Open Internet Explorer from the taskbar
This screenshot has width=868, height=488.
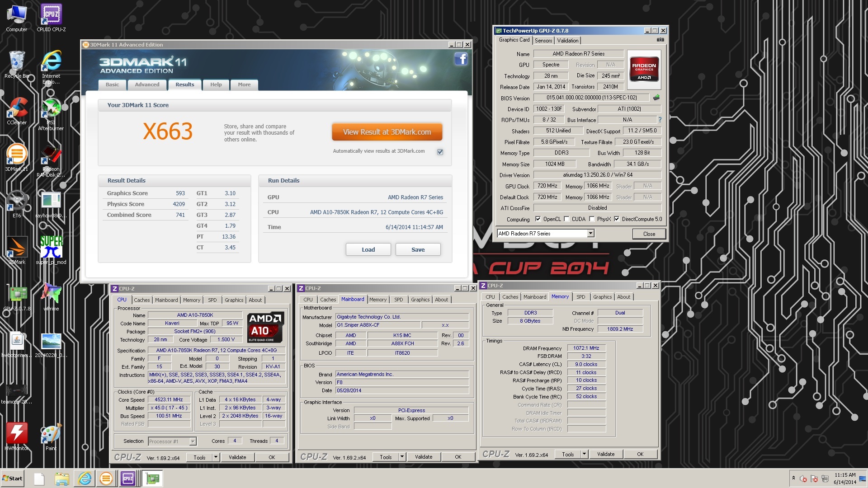pos(85,478)
